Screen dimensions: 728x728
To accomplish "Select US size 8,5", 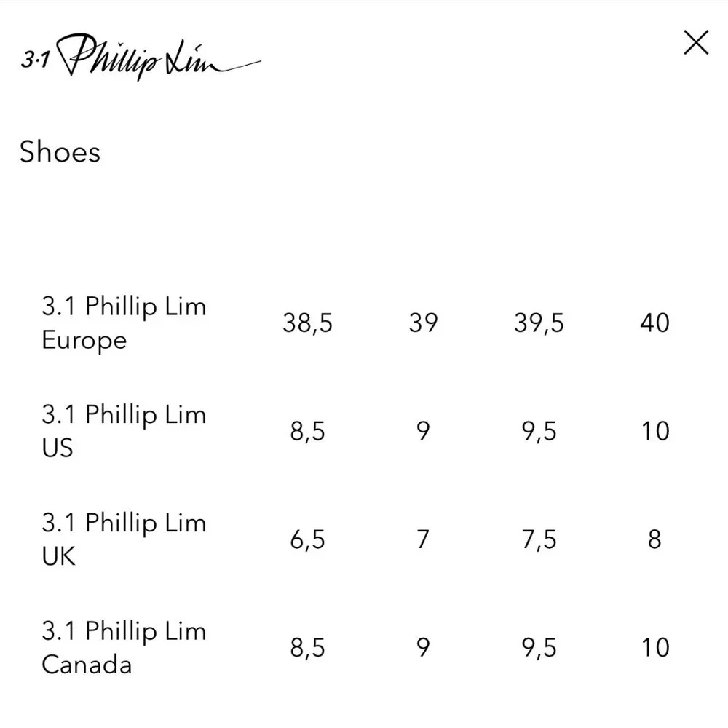I will click(x=307, y=431).
